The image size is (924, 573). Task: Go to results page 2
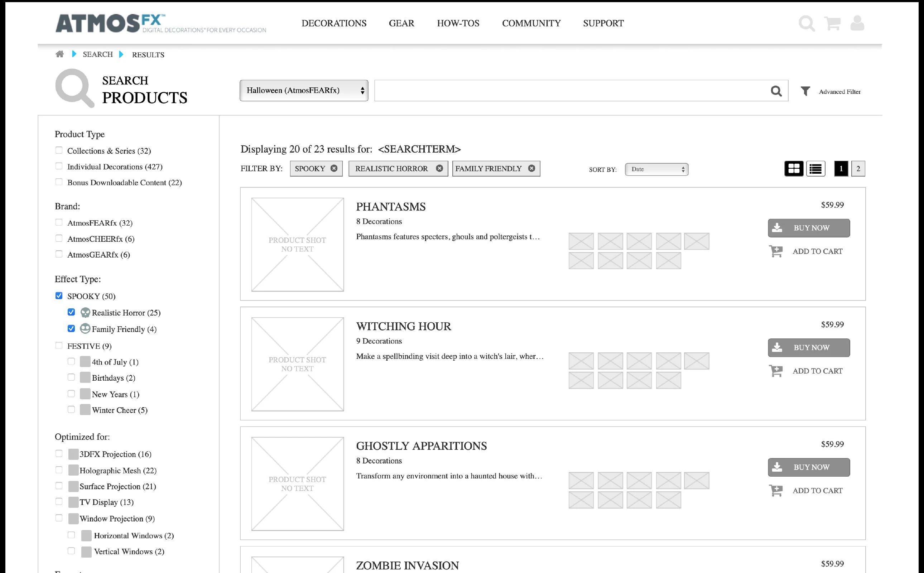coord(858,169)
